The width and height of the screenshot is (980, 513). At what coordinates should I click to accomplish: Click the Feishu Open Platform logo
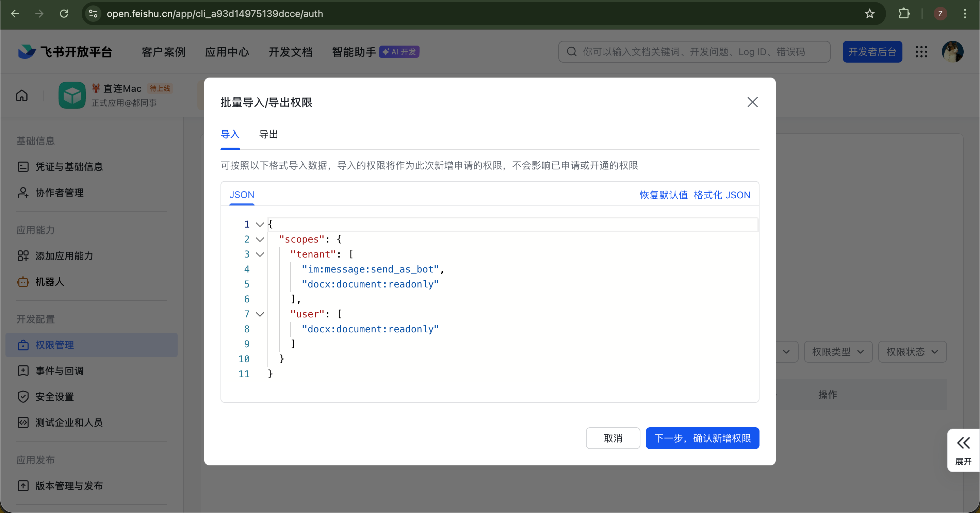coord(65,52)
